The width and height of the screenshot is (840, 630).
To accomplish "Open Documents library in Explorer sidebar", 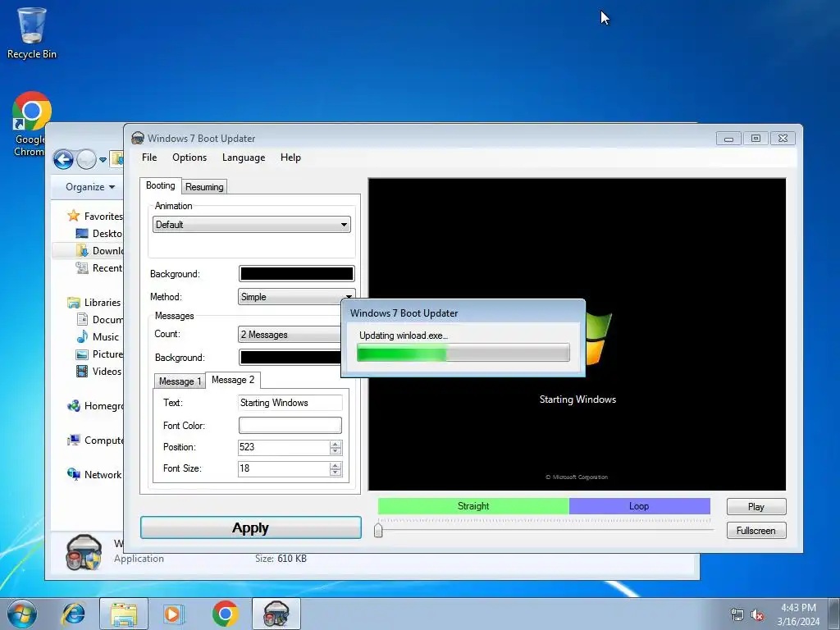I will pos(99,320).
